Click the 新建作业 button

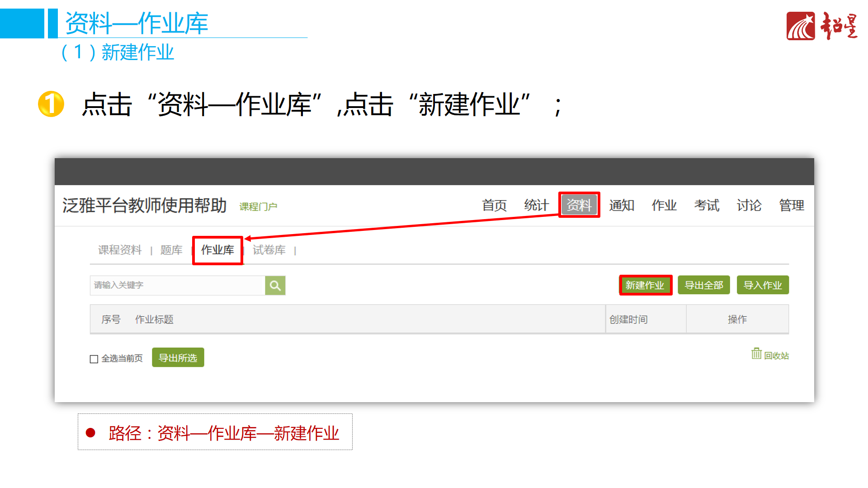pyautogui.click(x=645, y=285)
